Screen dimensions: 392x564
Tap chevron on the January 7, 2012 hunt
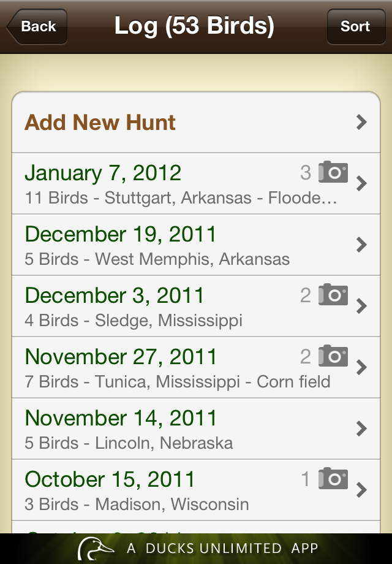click(x=361, y=183)
